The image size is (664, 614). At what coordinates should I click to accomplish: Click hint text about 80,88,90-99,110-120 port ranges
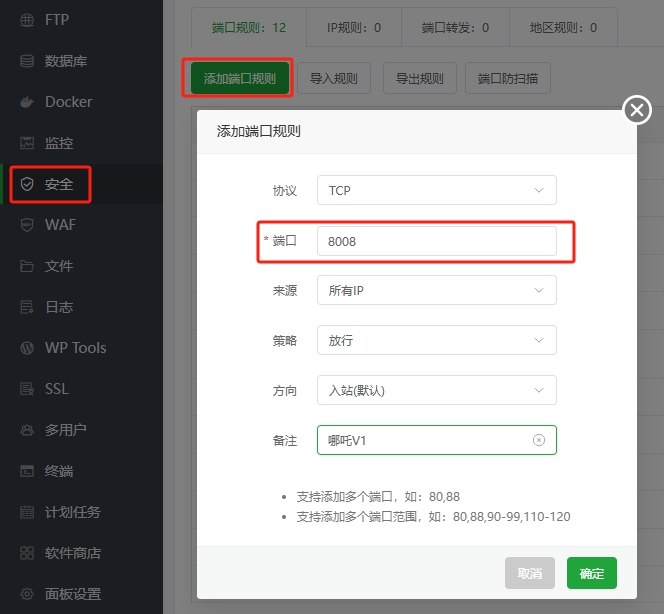[x=433, y=517]
